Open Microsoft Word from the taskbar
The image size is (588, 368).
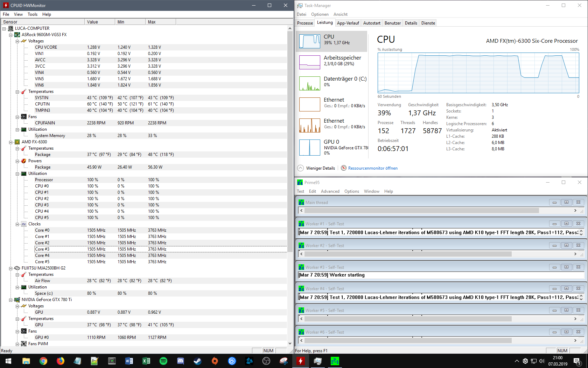[129, 361]
